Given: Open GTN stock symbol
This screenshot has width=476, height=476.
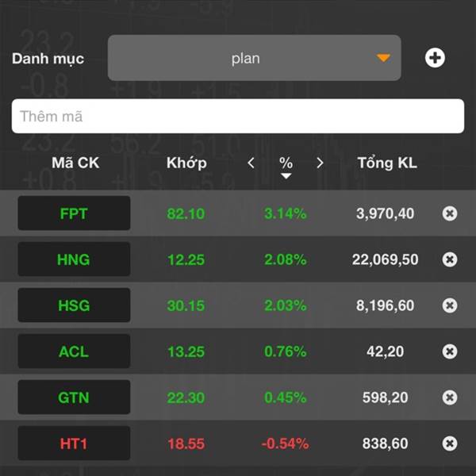Looking at the screenshot, I should click(74, 397).
